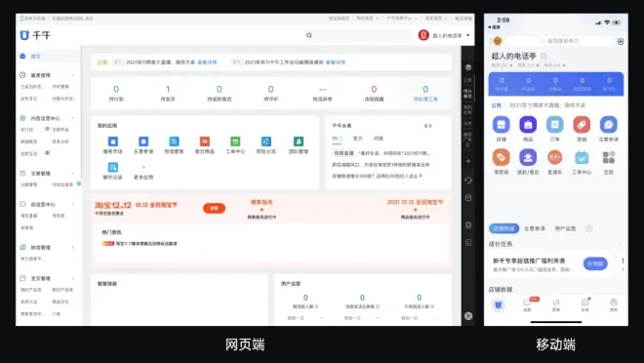Click the search magnifier icon in web header
Image resolution: width=644 pixels, height=363 pixels.
tap(309, 35)
